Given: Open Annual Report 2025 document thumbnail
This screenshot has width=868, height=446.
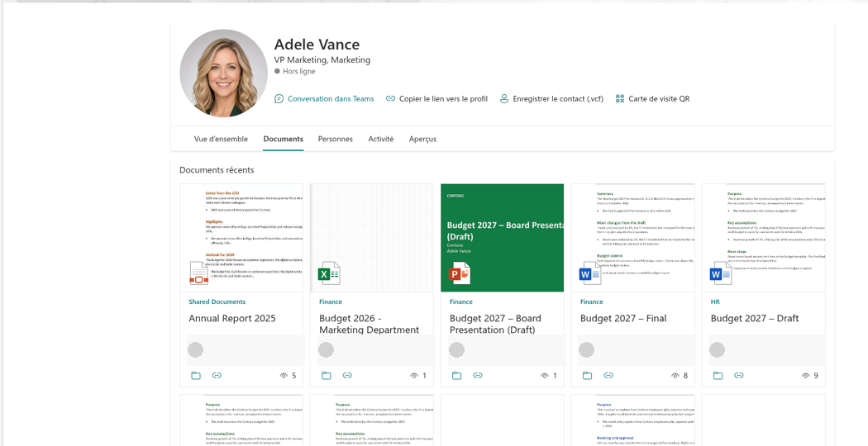Looking at the screenshot, I should 241,238.
